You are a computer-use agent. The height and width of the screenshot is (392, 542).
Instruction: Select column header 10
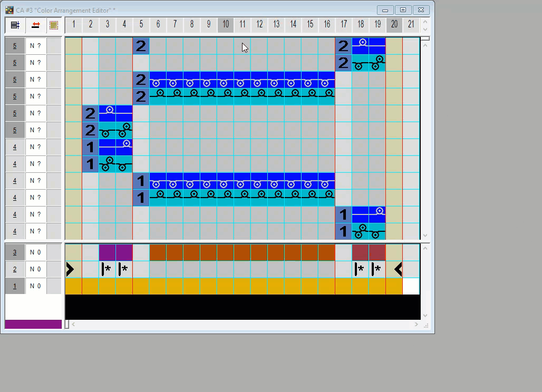point(226,24)
